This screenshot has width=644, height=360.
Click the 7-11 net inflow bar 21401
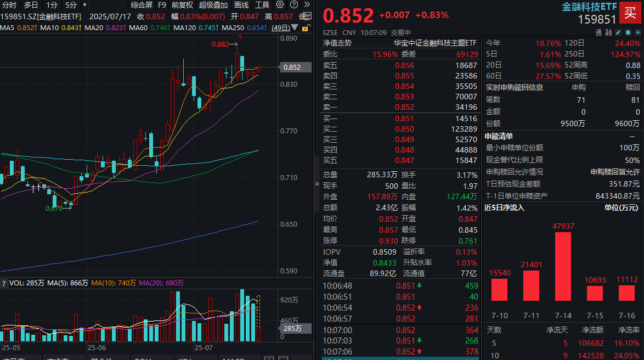532,285
